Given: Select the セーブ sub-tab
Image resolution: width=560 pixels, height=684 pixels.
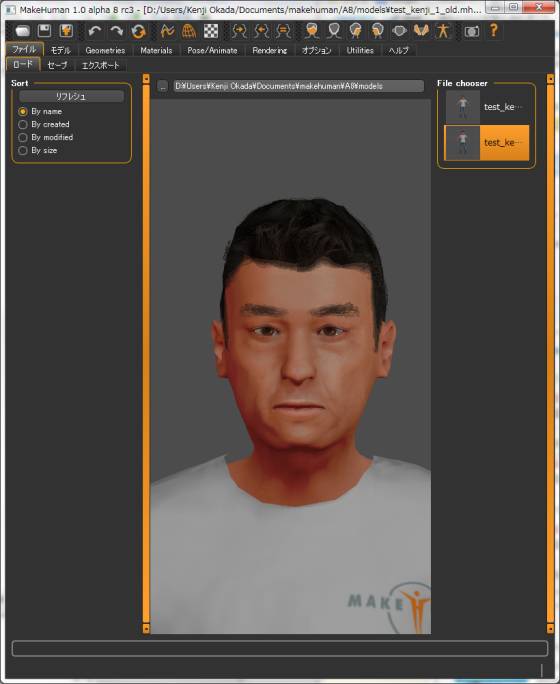Looking at the screenshot, I should [x=57, y=65].
